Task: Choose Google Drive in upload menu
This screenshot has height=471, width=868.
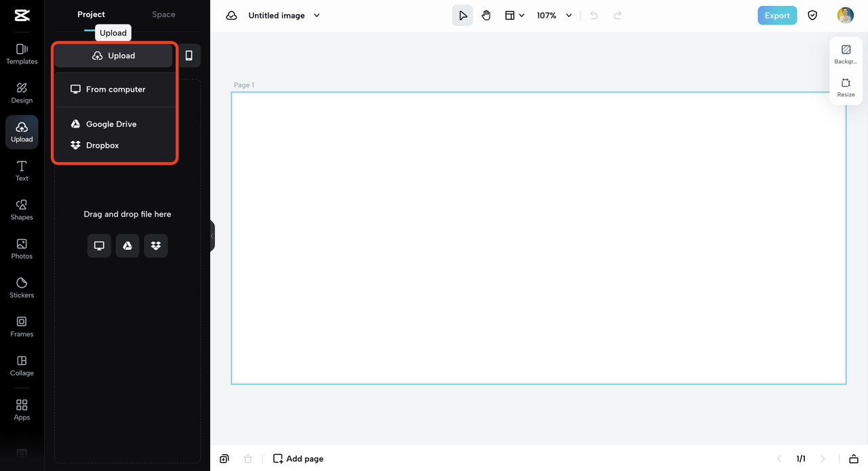Action: 115,124
